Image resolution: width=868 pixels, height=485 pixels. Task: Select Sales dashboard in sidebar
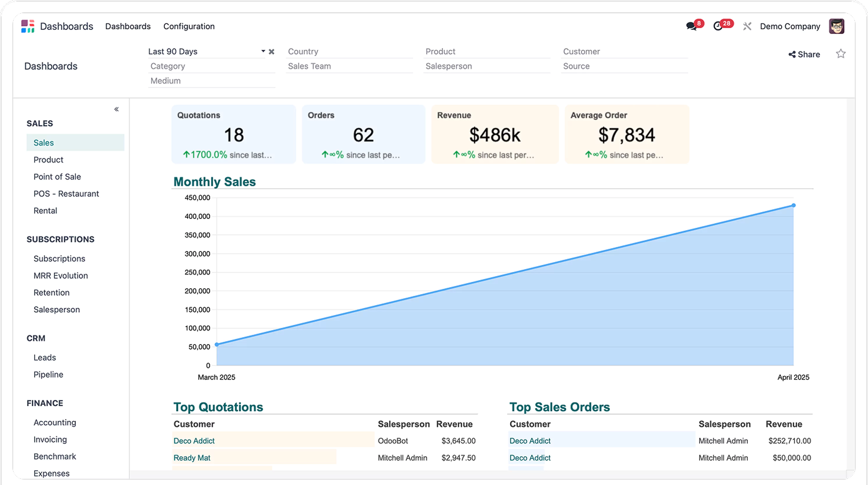point(75,142)
